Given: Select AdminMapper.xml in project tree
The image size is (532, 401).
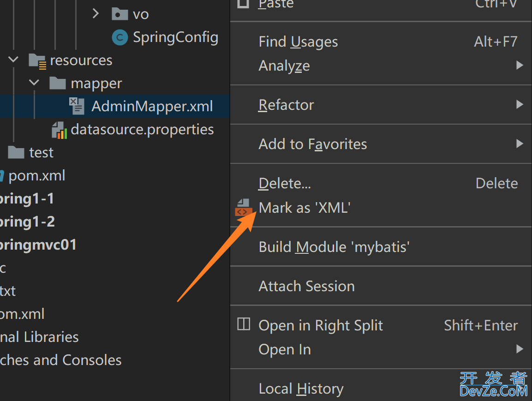Looking at the screenshot, I should (152, 106).
